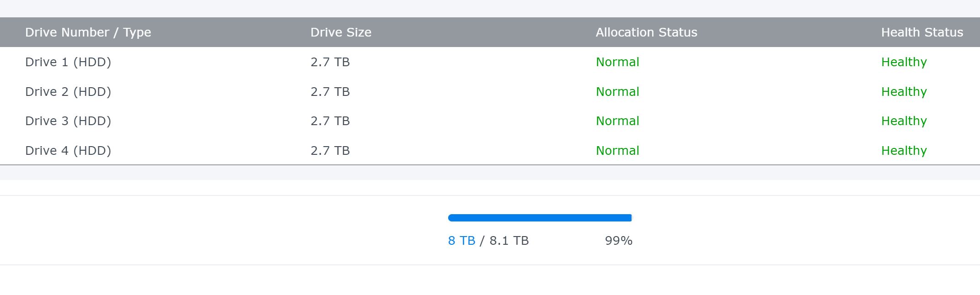
Task: Click the blue storage usage progress bar
Action: 540,218
